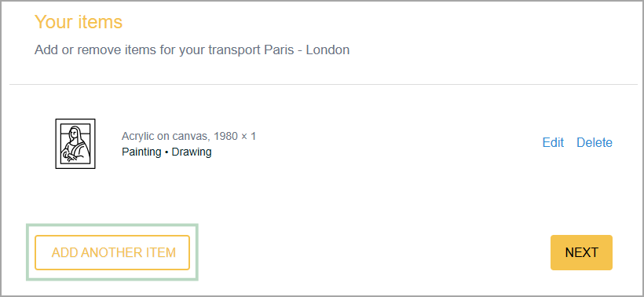Viewport: 644px width, 297px height.
Task: Click the 'Acrylic on canvas, 1980 × 1' title
Action: (189, 136)
